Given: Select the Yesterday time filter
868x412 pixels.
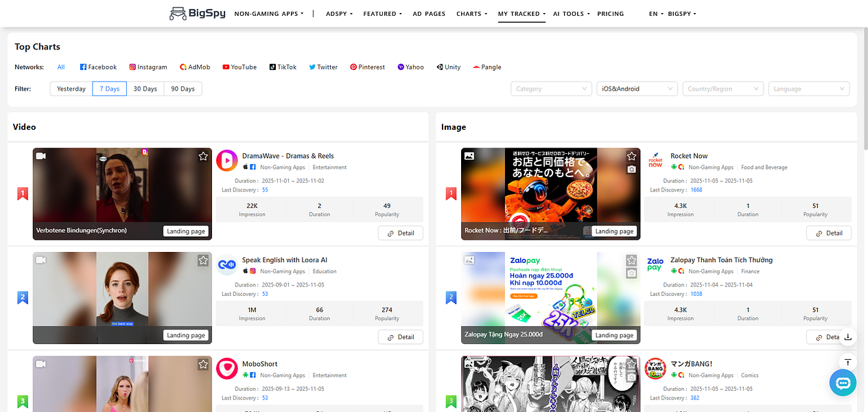Looking at the screenshot, I should 71,89.
